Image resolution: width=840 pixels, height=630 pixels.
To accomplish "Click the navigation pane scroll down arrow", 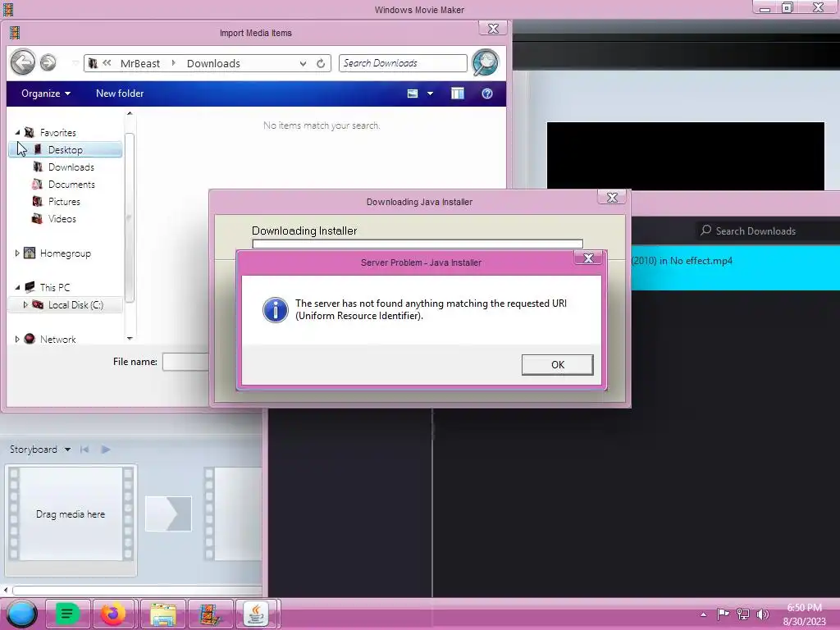I will pyautogui.click(x=130, y=338).
